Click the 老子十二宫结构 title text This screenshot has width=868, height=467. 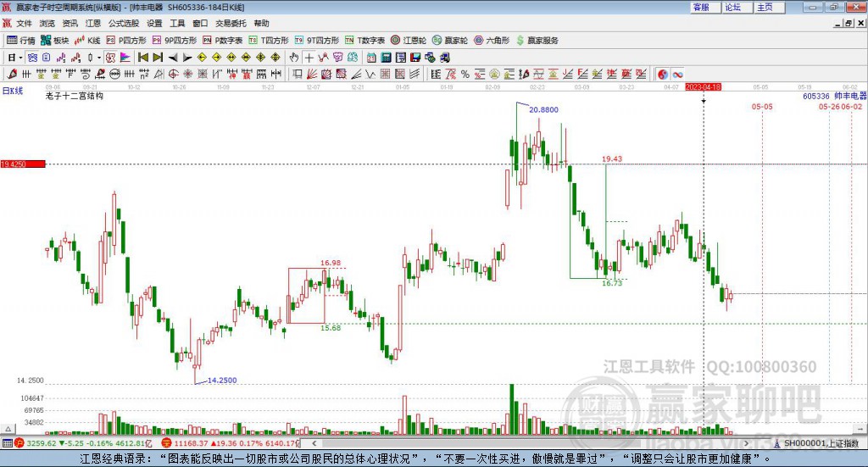[x=75, y=96]
